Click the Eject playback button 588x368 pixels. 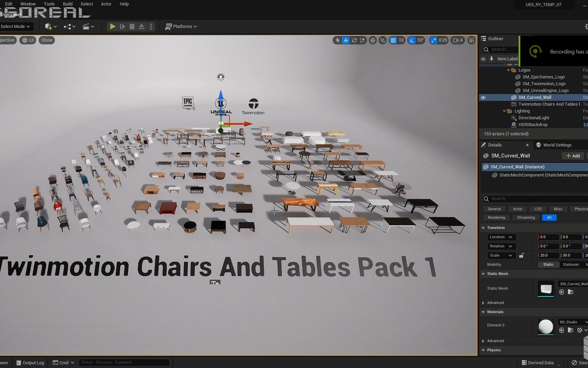142,26
